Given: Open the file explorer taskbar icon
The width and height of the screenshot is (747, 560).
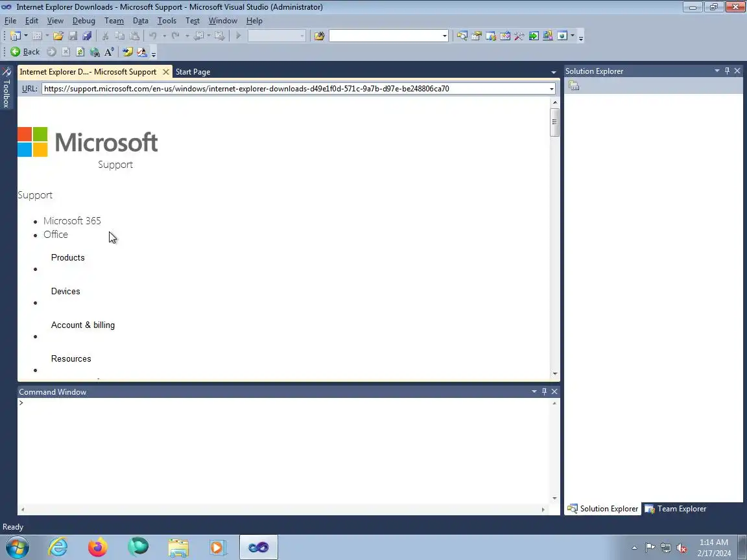Looking at the screenshot, I should [x=178, y=547].
